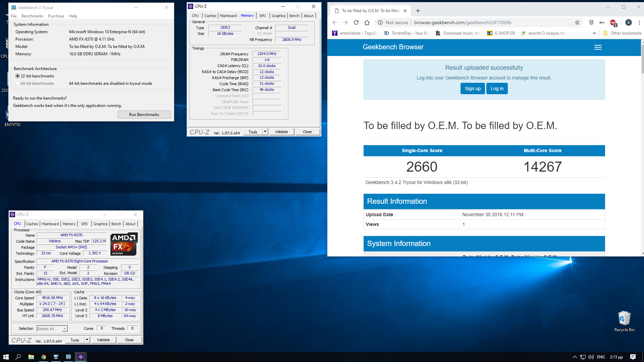Viewport: 644px width, 362px height.
Task: Open the Help menu in Geekbench
Action: (x=73, y=16)
